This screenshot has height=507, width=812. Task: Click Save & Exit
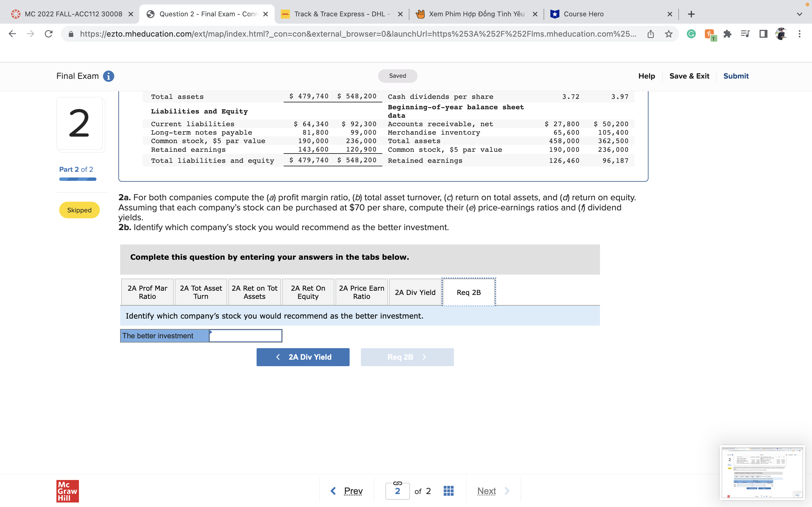click(x=689, y=76)
